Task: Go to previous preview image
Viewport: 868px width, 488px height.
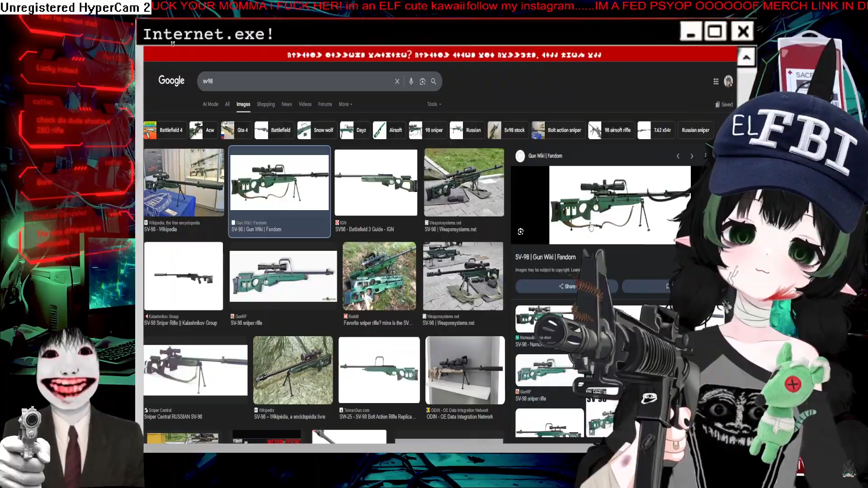Action: click(678, 156)
